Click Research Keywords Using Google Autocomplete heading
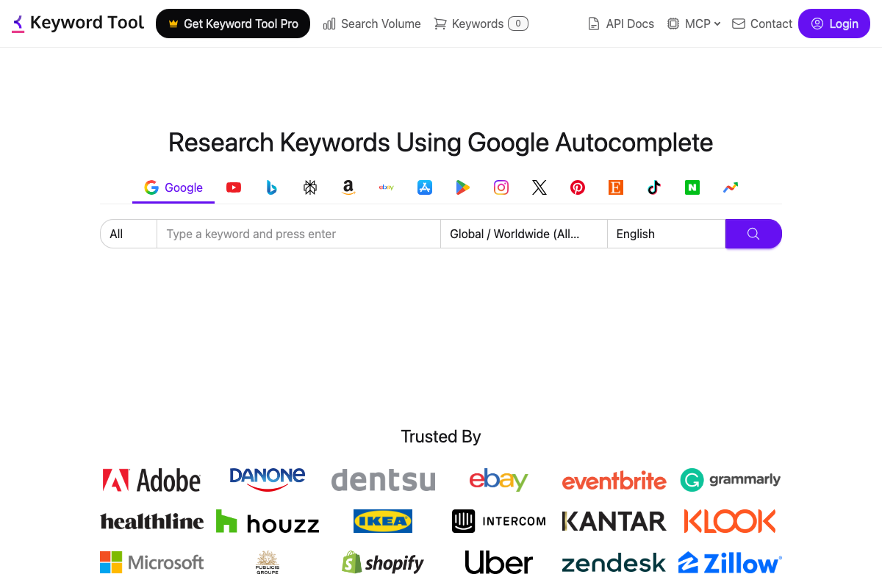 pos(441,143)
